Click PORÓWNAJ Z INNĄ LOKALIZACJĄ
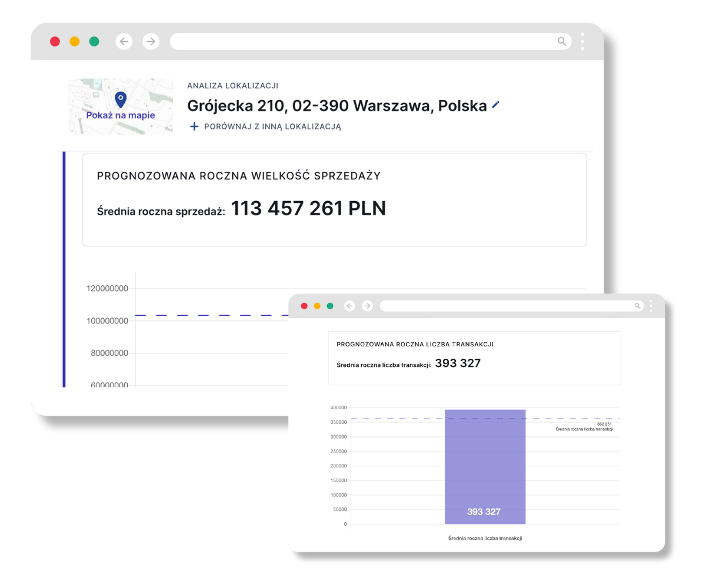Image resolution: width=706 pixels, height=588 pixels. click(x=272, y=126)
